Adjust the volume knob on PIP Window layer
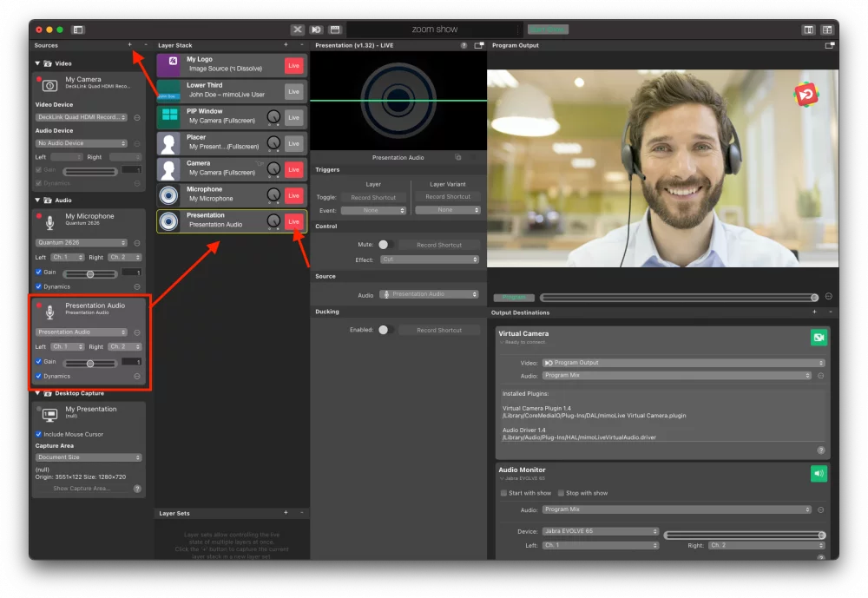Viewport: 868px width, 598px height. 273,117
